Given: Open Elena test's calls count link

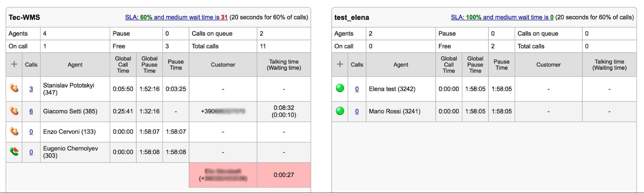Looking at the screenshot, I should (x=357, y=89).
